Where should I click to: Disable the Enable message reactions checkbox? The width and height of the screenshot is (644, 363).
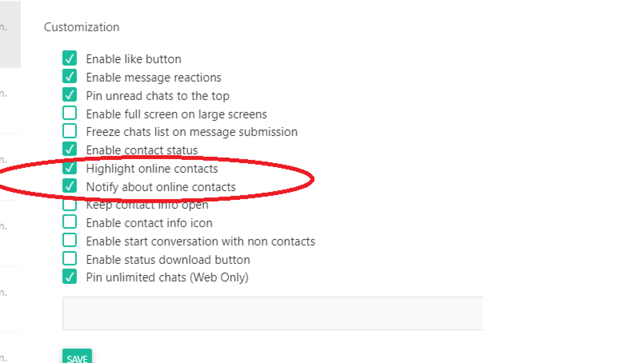coord(69,77)
